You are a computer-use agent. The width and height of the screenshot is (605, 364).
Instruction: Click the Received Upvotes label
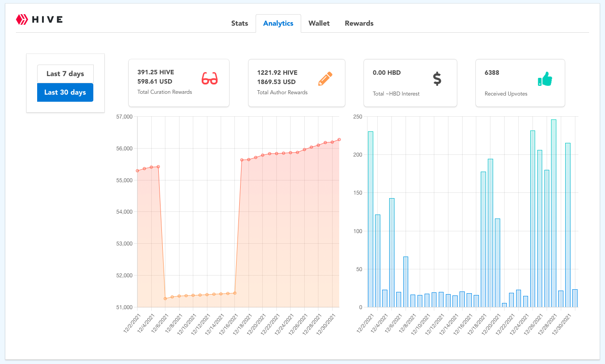click(x=506, y=94)
